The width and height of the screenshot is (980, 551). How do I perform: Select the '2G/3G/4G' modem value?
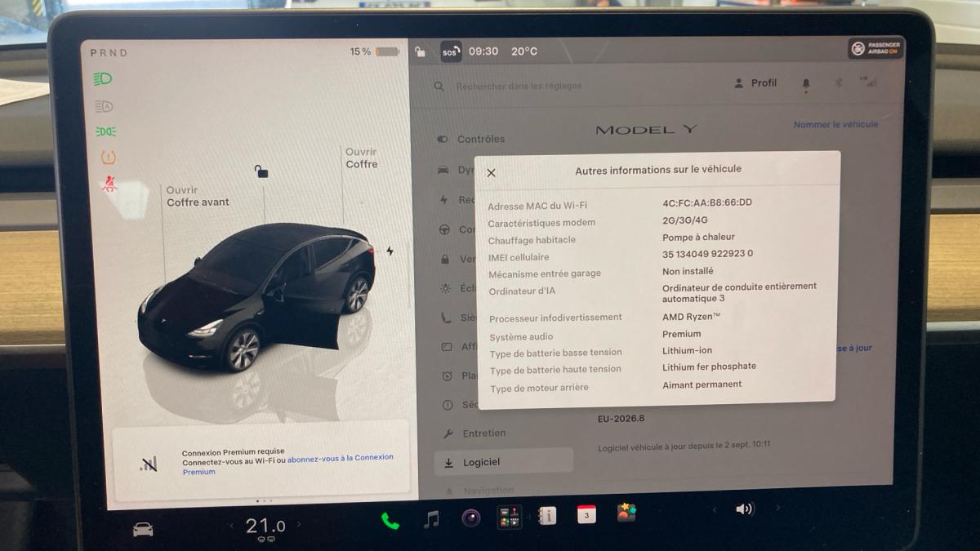point(685,220)
